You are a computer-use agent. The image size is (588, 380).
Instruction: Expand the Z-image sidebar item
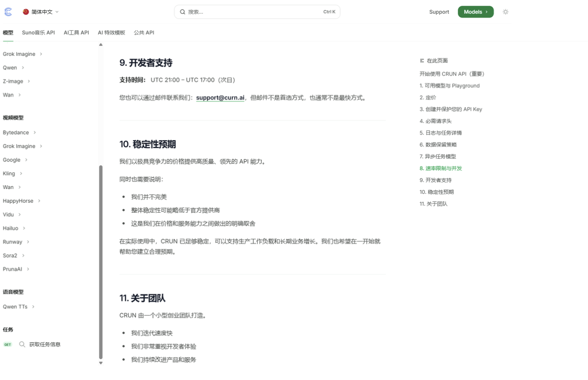17,81
